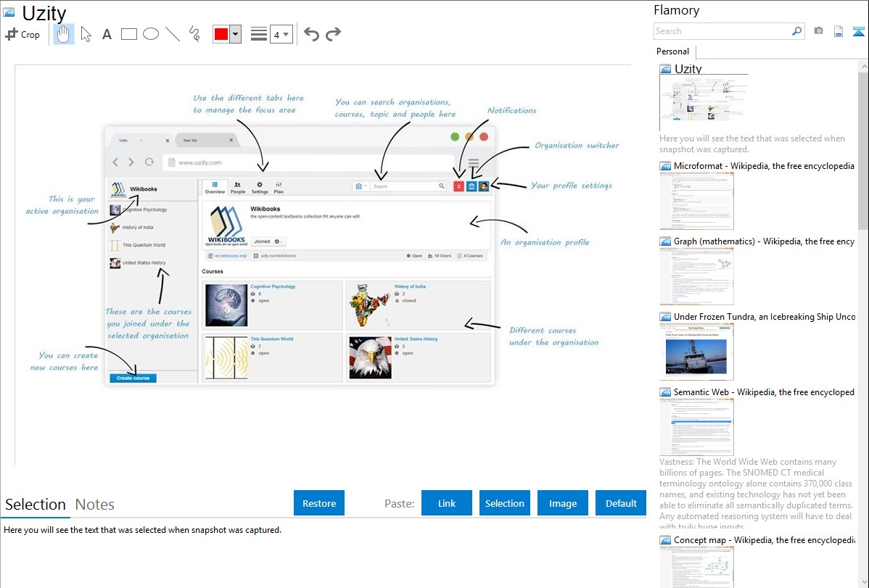Click the icon beside Semantic Web title
Image resolution: width=869 pixels, height=588 pixels.
[665, 392]
